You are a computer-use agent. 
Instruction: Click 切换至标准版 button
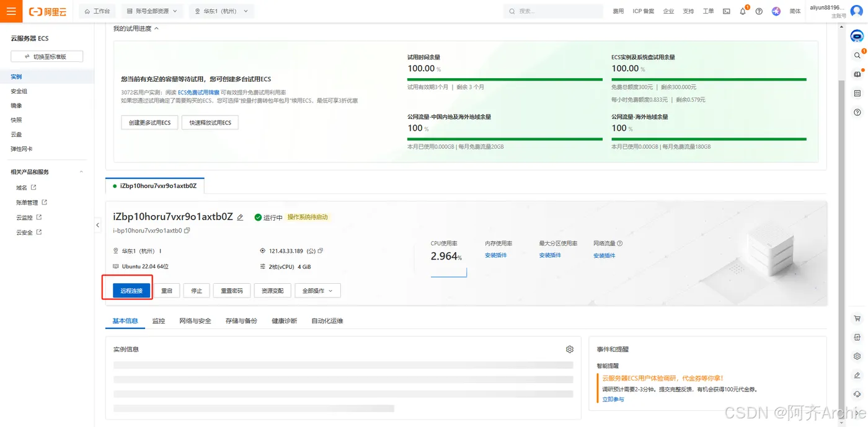click(47, 56)
